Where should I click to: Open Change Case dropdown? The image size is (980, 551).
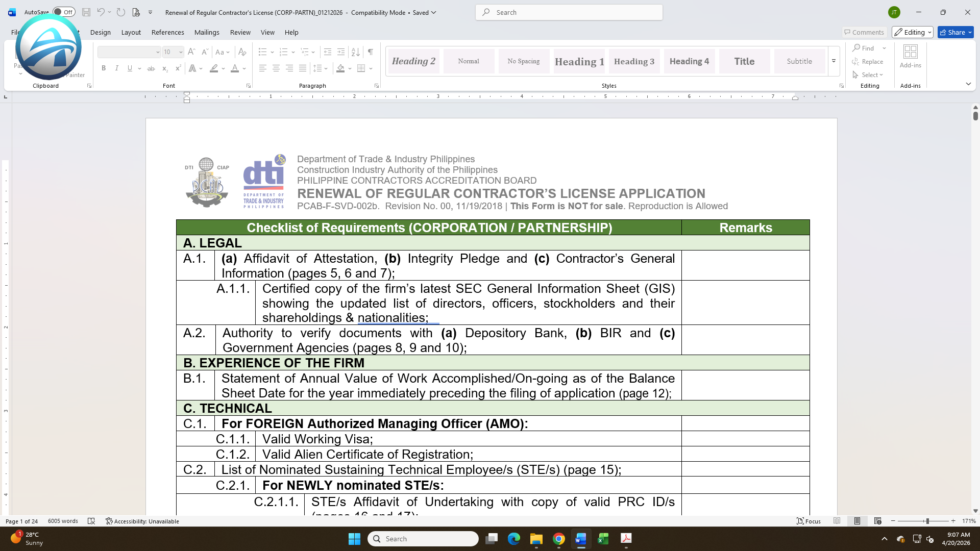pyautogui.click(x=223, y=52)
